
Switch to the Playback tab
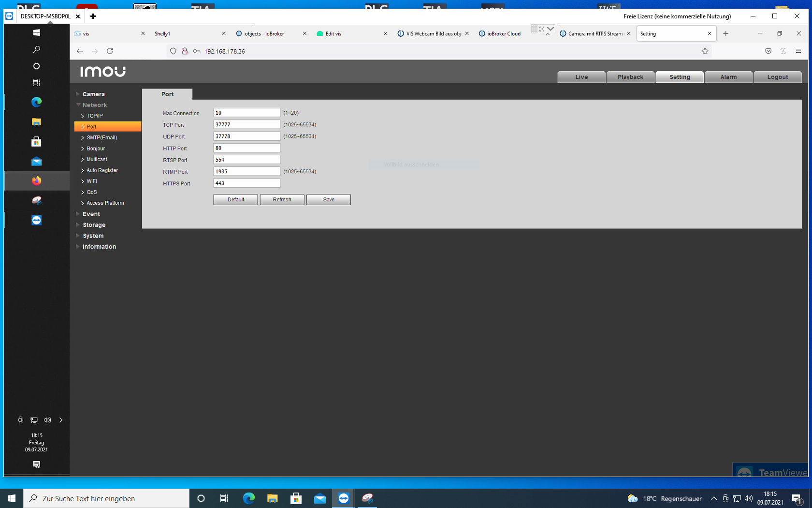point(631,77)
